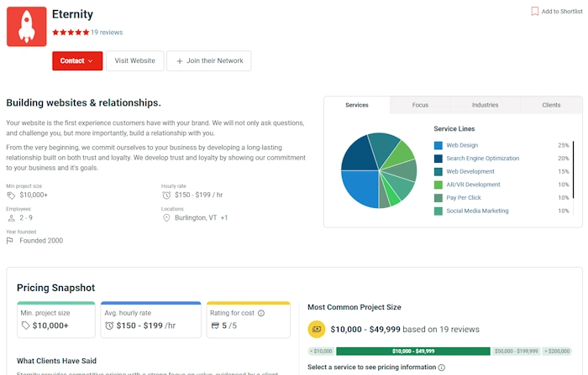Screen dimensions: 588x375
Task: Click the < $10,000 bar segment
Action: pos(321,351)
